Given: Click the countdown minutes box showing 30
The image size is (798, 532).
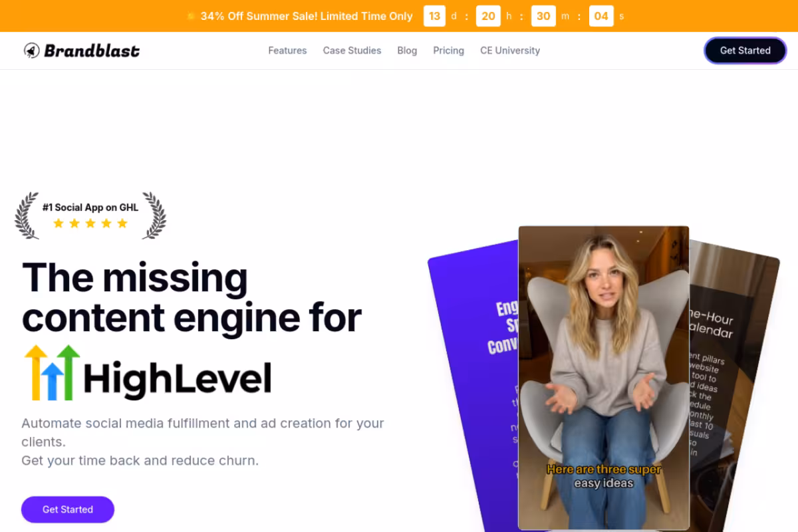Looking at the screenshot, I should click(x=543, y=16).
